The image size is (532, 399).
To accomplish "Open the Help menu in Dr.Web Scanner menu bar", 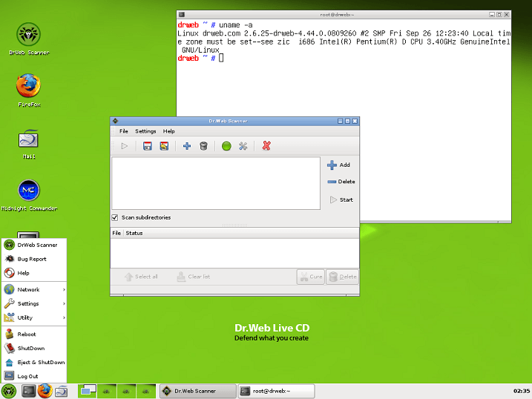I will pyautogui.click(x=169, y=131).
